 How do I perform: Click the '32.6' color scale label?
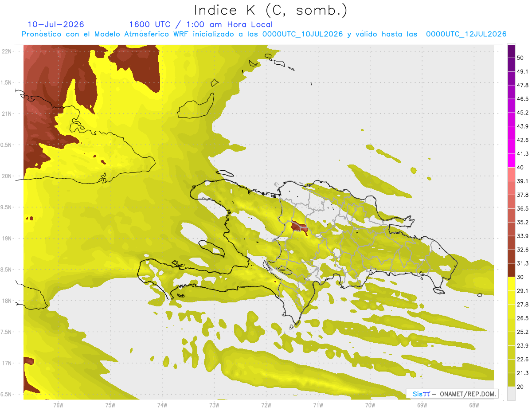pyautogui.click(x=523, y=250)
